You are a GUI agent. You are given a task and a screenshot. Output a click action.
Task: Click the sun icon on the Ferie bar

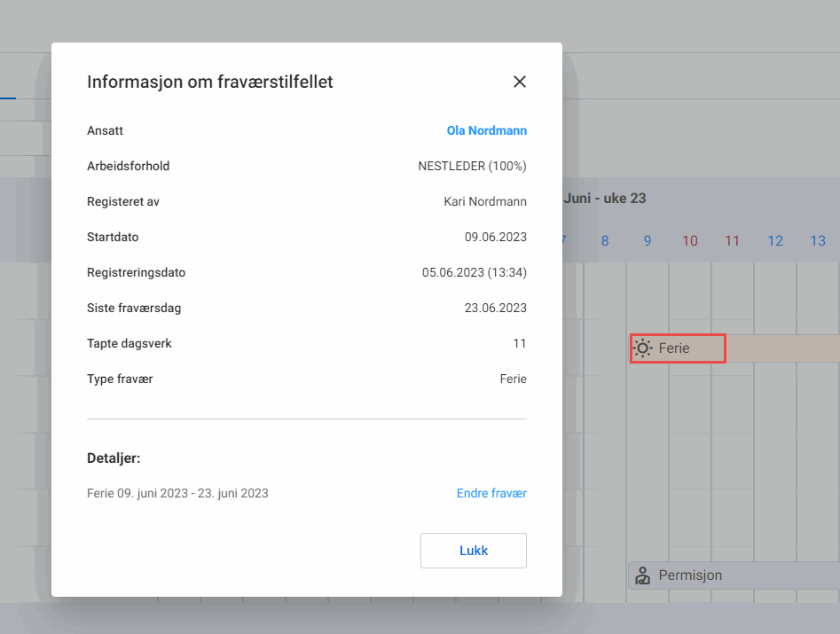[642, 348]
